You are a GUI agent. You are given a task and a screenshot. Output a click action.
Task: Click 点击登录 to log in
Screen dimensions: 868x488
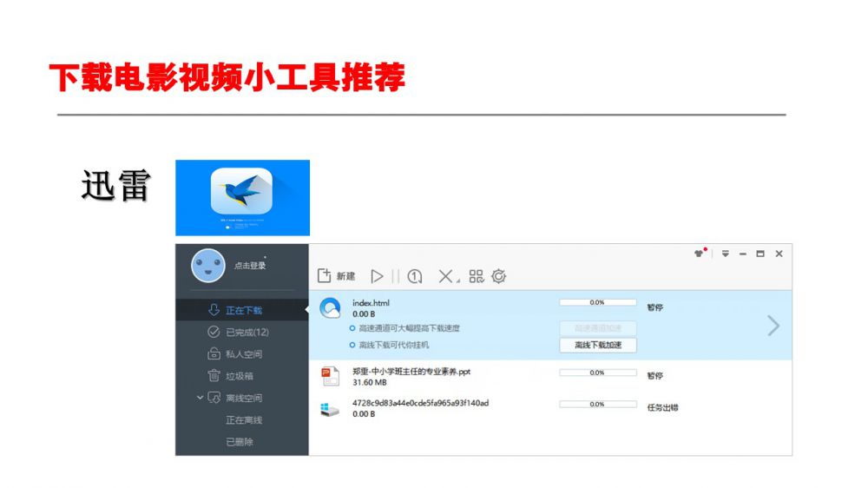250,266
